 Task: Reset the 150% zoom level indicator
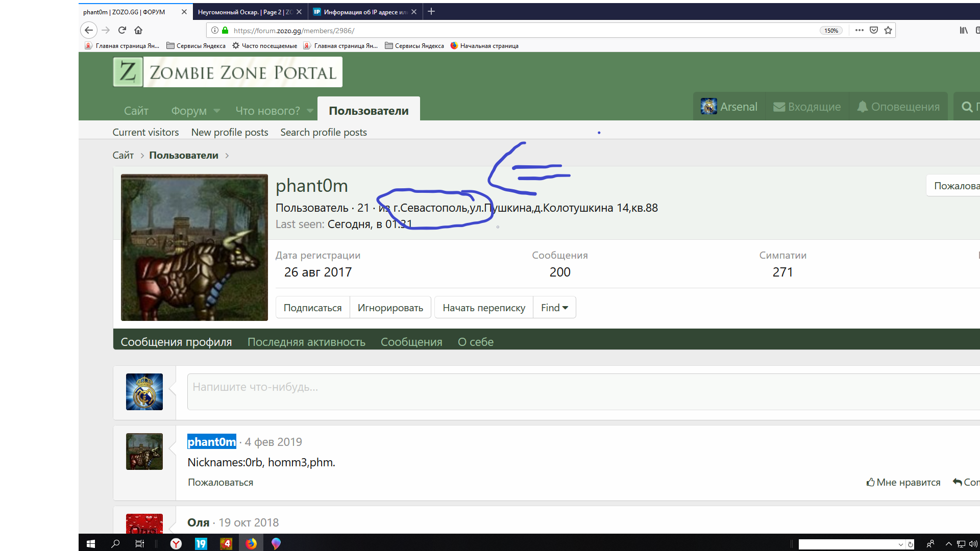point(831,31)
